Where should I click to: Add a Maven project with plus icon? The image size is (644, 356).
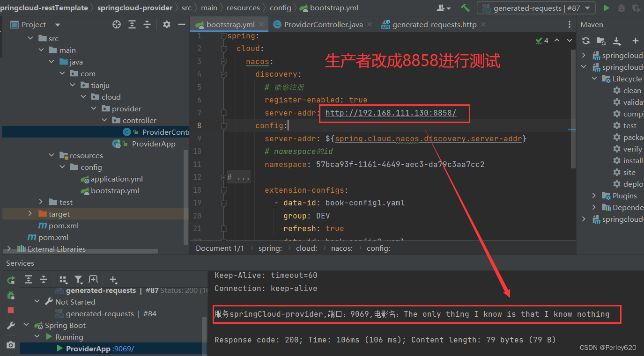pos(635,41)
